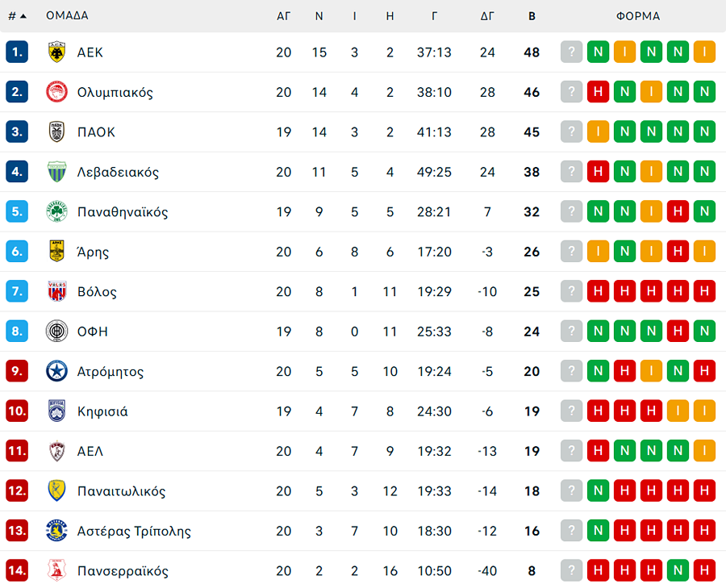726x588 pixels.
Task: Open the Λεβαδειακός team link
Action: pos(118,172)
